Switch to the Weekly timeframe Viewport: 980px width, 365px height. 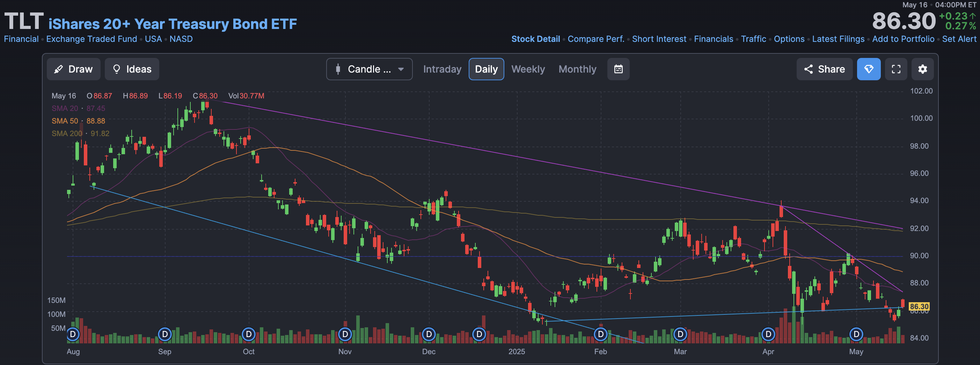(x=528, y=69)
